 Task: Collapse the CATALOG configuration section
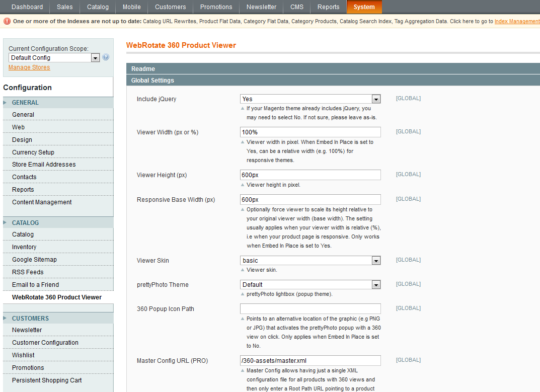click(58, 222)
